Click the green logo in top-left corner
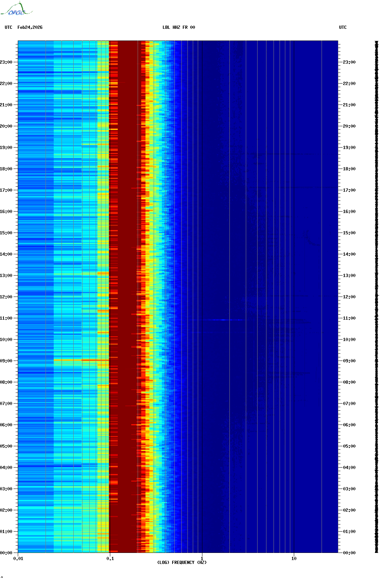392x581 pixels. pos(16,9)
